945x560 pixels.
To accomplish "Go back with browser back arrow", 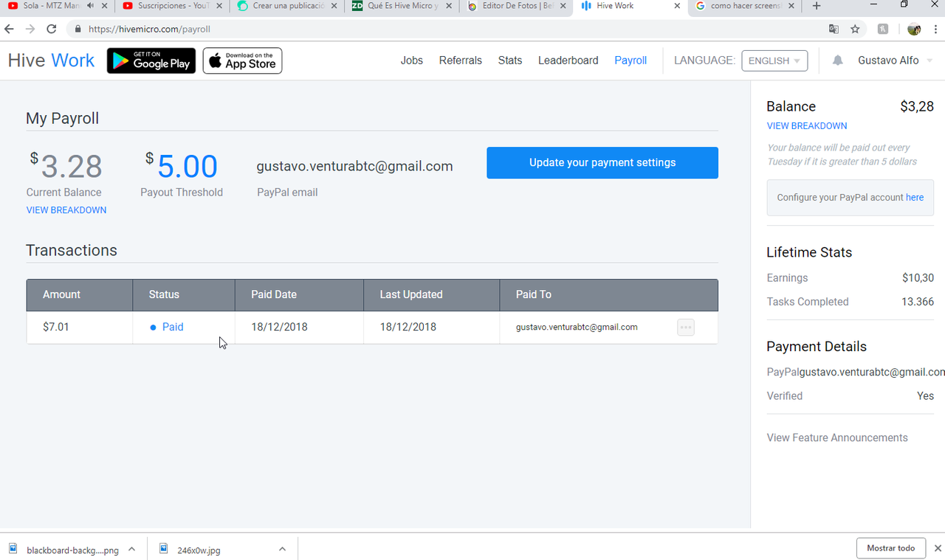I will (10, 30).
